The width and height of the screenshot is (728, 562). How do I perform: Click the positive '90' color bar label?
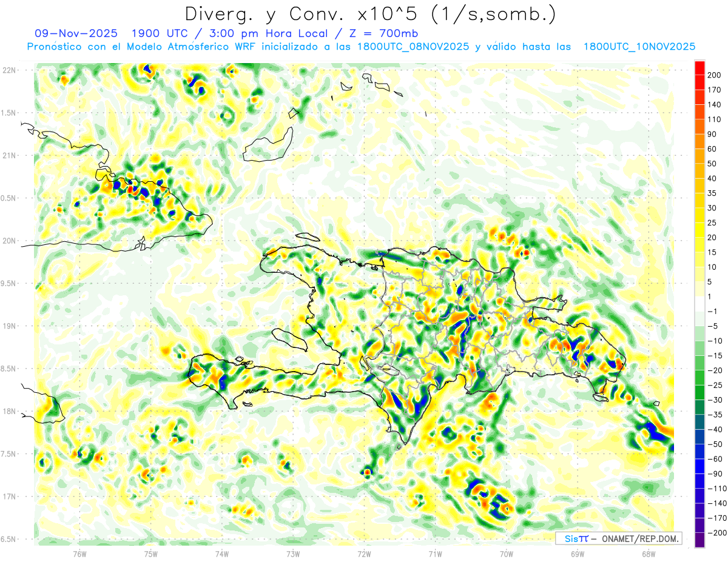click(x=712, y=134)
